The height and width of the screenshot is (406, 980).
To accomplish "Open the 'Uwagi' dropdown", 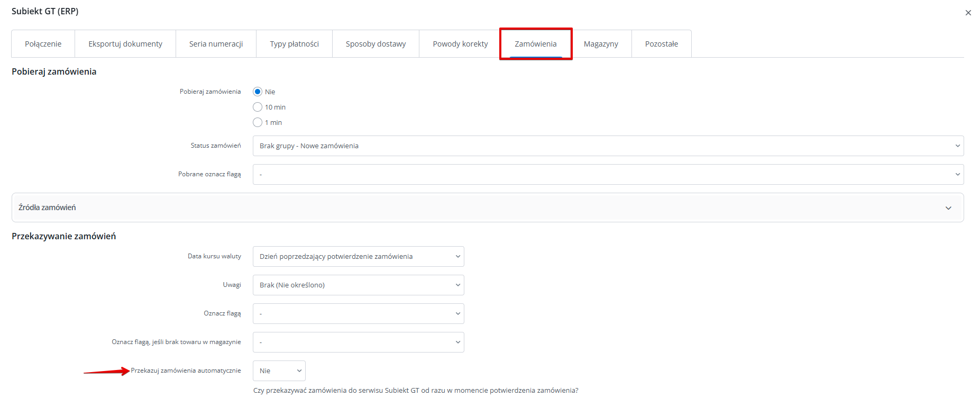I will 358,285.
